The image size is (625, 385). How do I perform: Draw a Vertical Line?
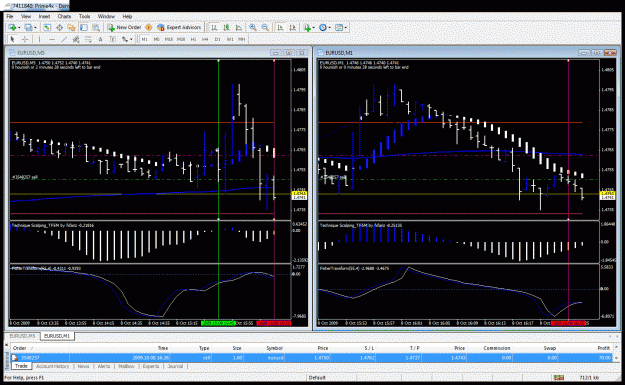tap(39, 39)
